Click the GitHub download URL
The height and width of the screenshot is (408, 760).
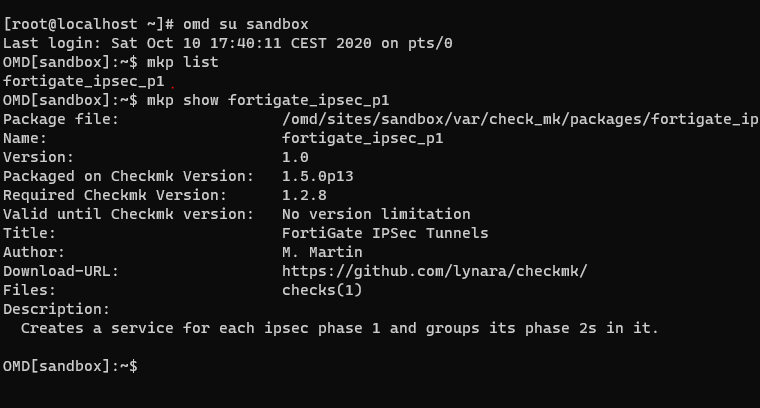click(x=435, y=271)
